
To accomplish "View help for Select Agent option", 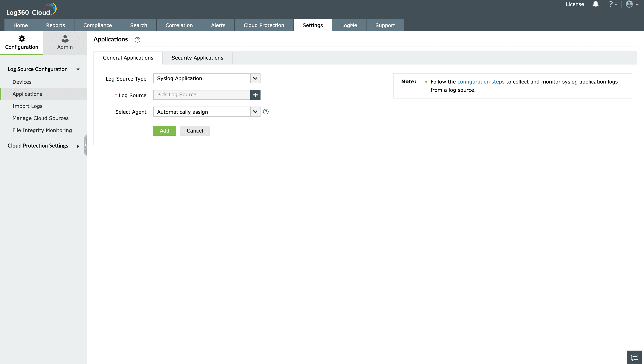I will pos(266,112).
